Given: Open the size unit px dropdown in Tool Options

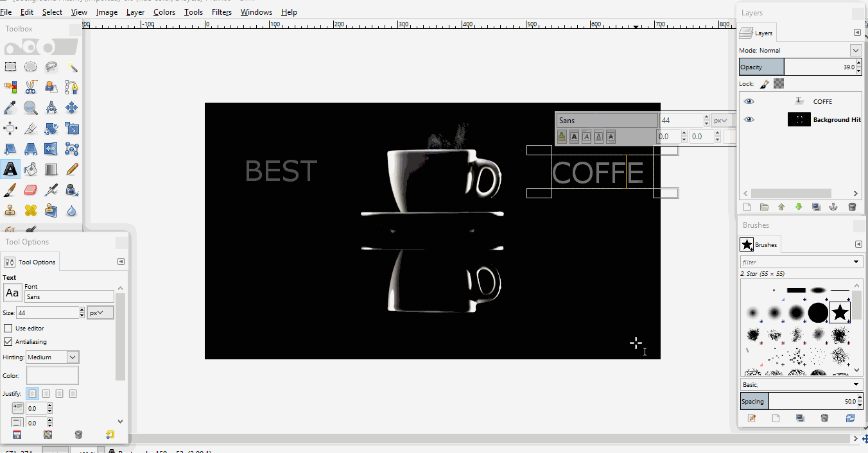Looking at the screenshot, I should click(x=100, y=312).
